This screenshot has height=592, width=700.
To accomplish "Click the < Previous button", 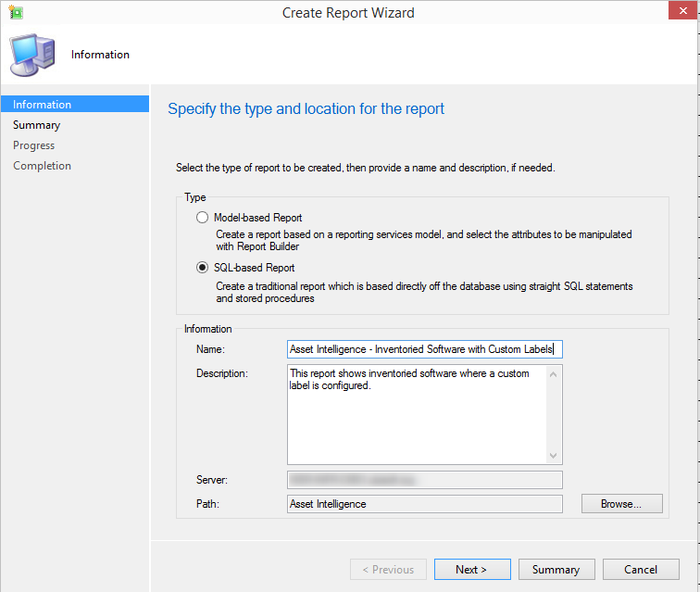I will click(388, 569).
